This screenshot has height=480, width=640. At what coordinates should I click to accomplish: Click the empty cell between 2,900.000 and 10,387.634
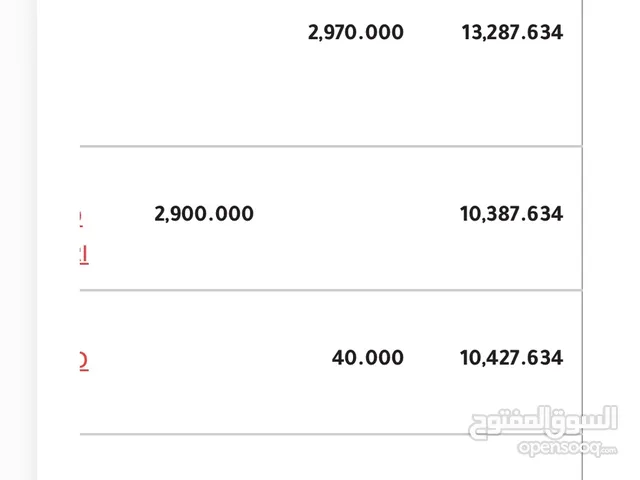pos(355,214)
